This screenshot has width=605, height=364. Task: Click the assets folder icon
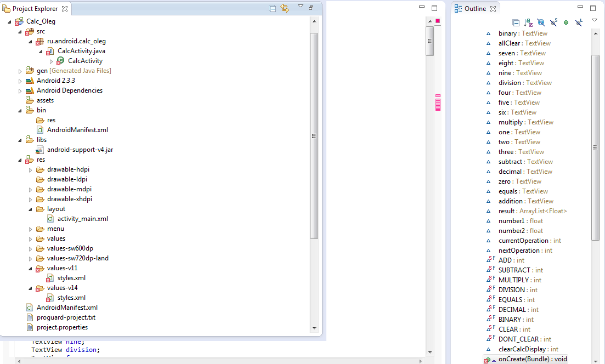(29, 100)
